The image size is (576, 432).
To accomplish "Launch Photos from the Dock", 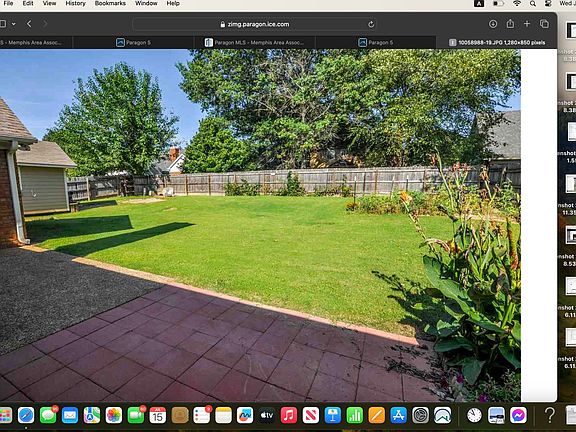I will click(x=114, y=415).
